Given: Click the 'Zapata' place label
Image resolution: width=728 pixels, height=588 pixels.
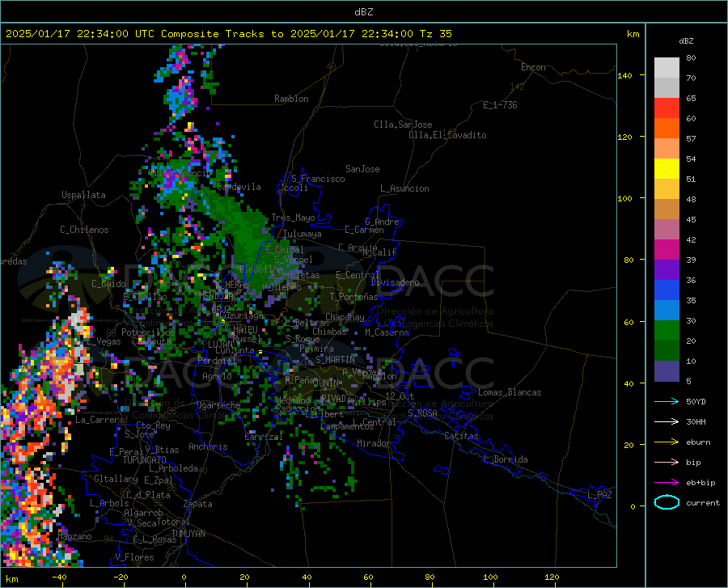Looking at the screenshot, I should click(198, 504).
